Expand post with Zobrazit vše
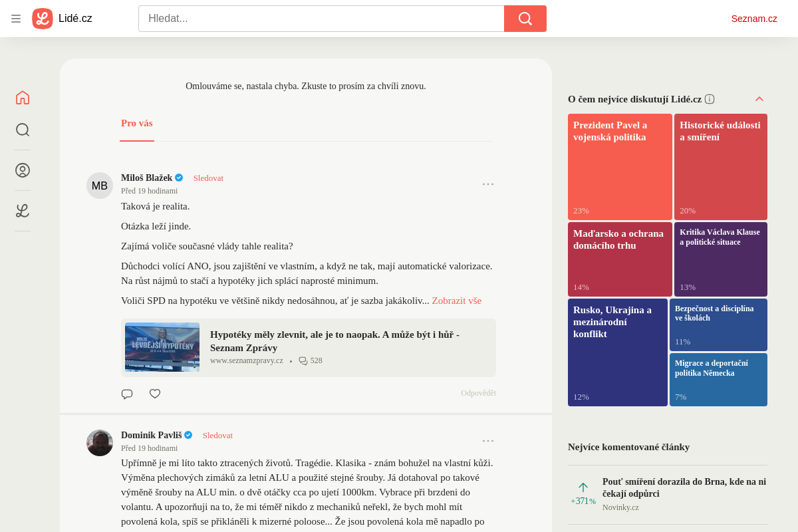Viewport: 798px width, 532px height. (x=457, y=301)
